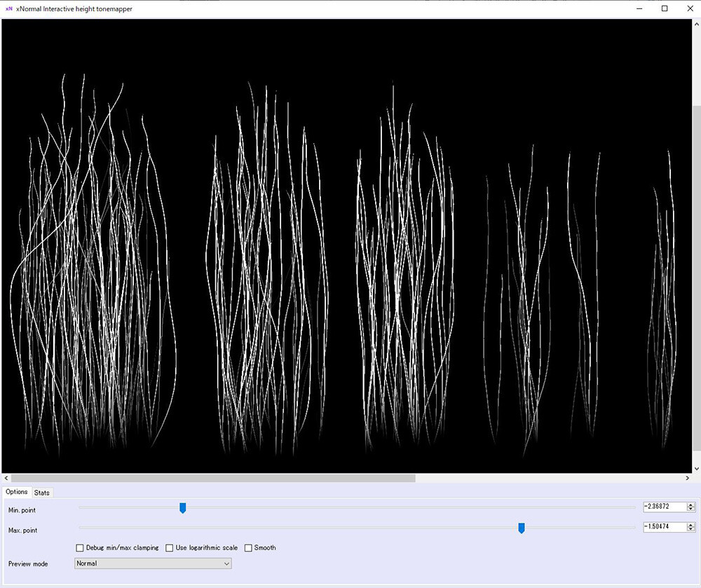Click the Preview mode label
This screenshot has height=588, width=701.
tap(28, 564)
